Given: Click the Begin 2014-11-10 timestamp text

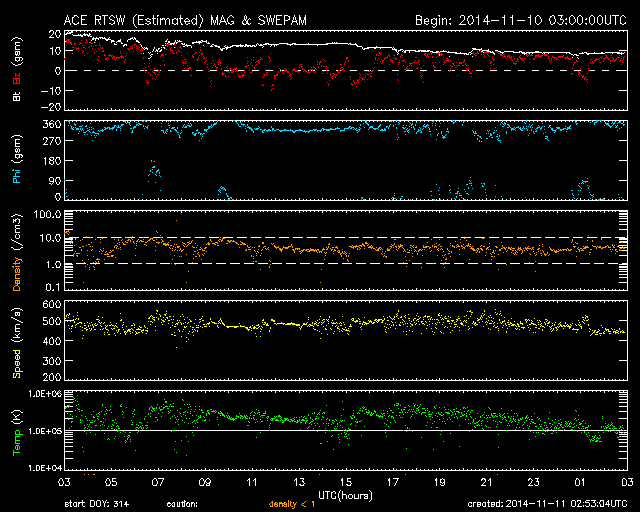Looking at the screenshot, I should coord(520,20).
